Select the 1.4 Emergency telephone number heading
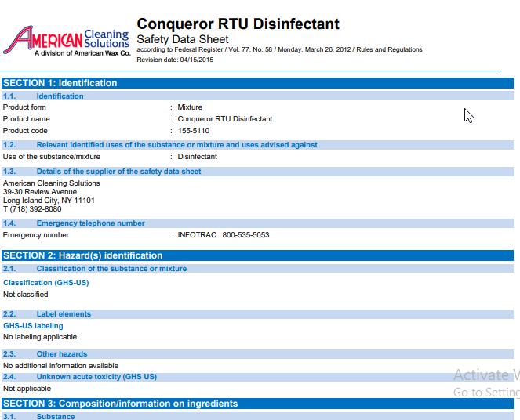 tap(90, 223)
